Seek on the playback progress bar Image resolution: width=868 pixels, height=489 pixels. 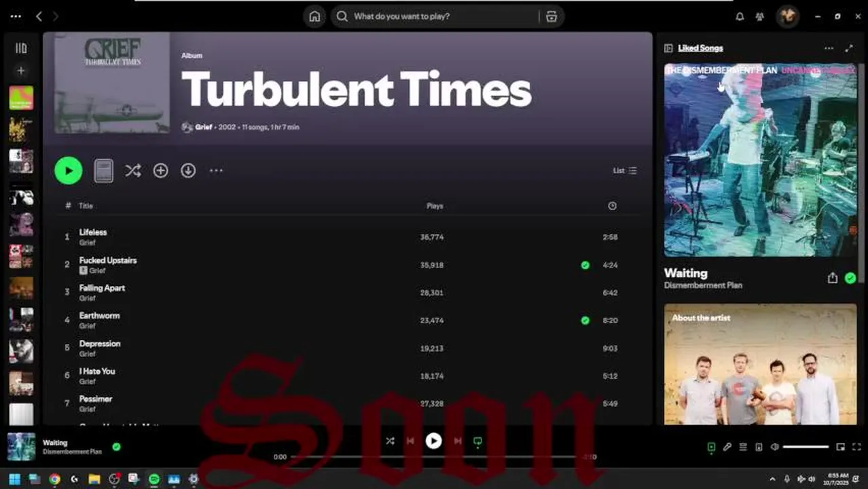435,457
